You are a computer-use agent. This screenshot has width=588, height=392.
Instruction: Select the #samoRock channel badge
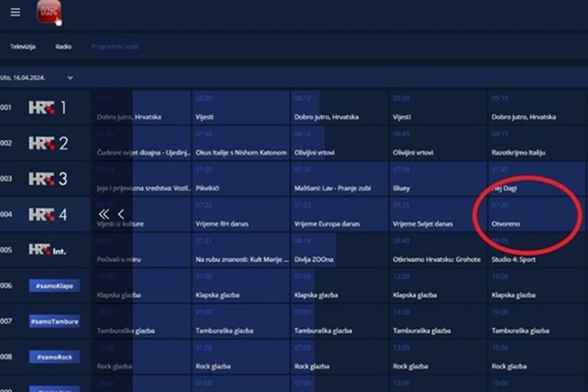[55, 357]
